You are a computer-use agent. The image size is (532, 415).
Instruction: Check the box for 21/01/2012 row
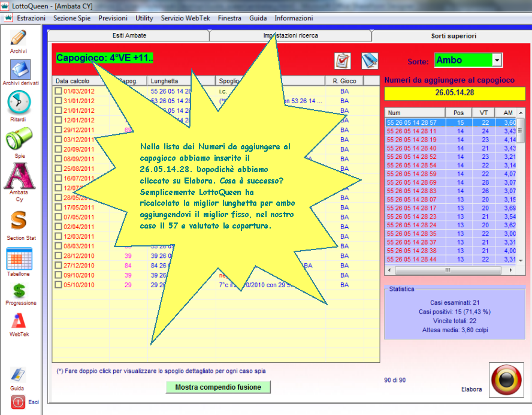[58, 110]
